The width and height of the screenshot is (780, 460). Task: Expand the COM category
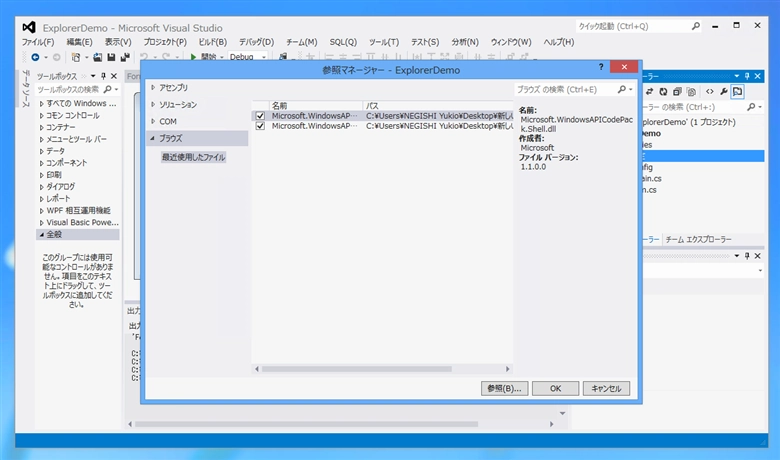153,121
